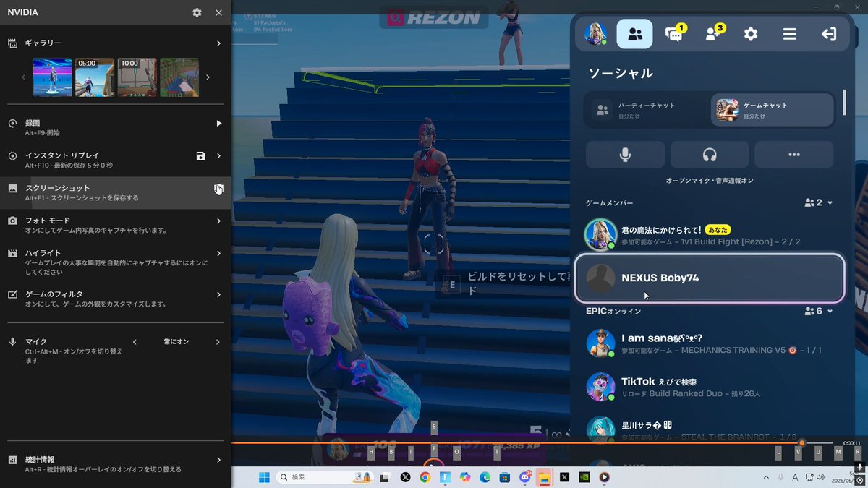Image resolution: width=868 pixels, height=488 pixels.
Task: Open Copilot from taskbar
Action: click(x=464, y=477)
